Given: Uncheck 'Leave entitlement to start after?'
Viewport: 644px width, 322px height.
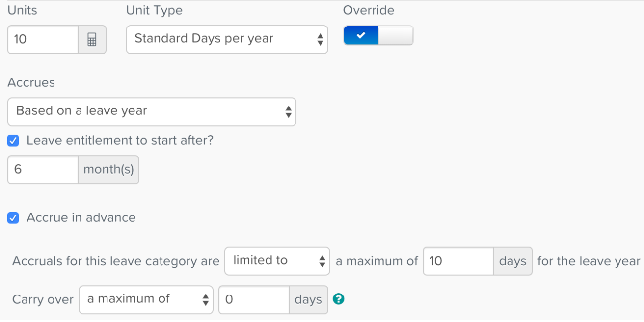Looking at the screenshot, I should tap(13, 141).
